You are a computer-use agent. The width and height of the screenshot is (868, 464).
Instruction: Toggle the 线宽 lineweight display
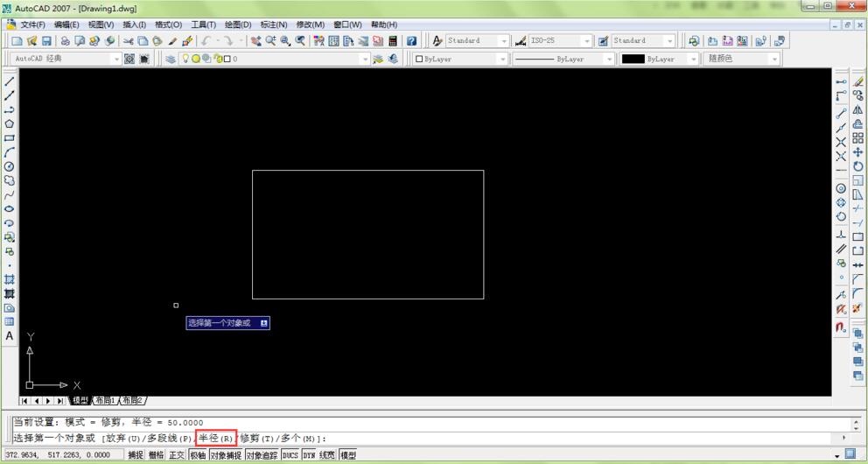click(x=327, y=455)
